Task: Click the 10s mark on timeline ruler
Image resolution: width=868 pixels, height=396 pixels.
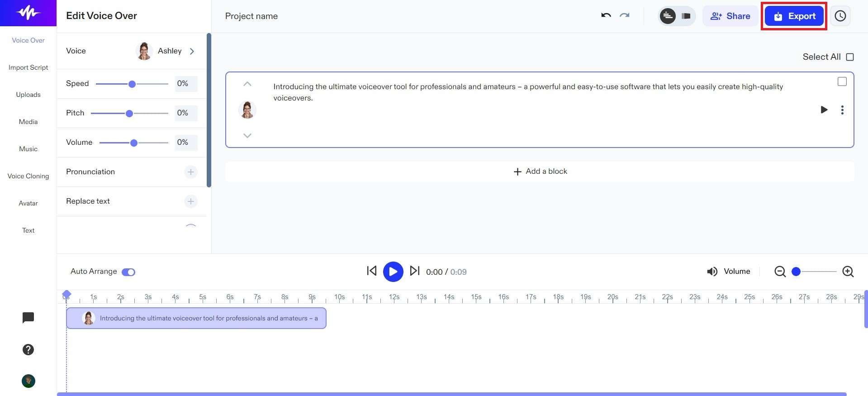Action: click(339, 297)
